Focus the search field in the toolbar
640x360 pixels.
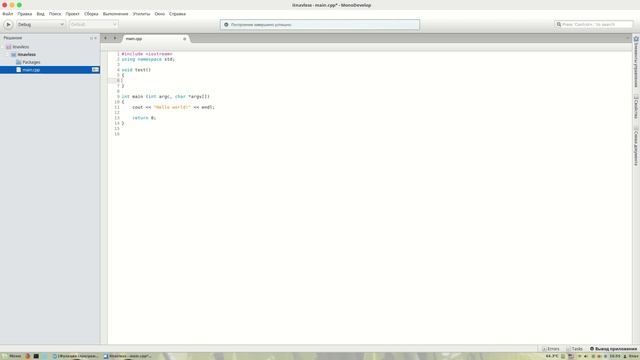(x=593, y=24)
